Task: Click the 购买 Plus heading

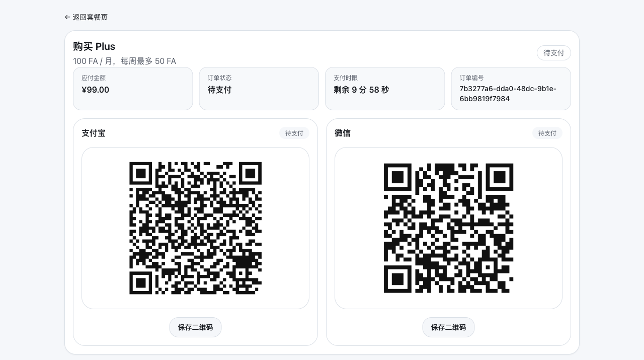Action: [94, 46]
